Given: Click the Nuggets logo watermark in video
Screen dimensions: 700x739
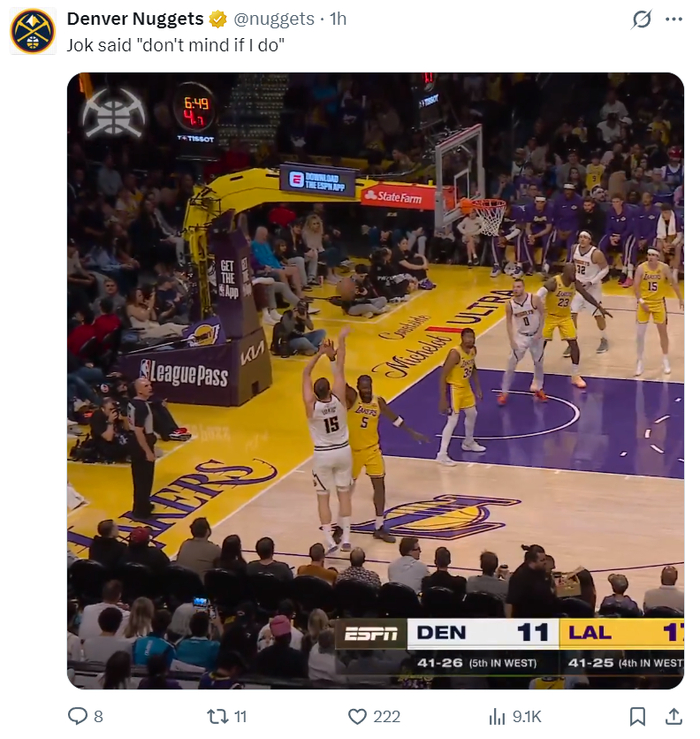Looking at the screenshot, I should click(x=113, y=111).
